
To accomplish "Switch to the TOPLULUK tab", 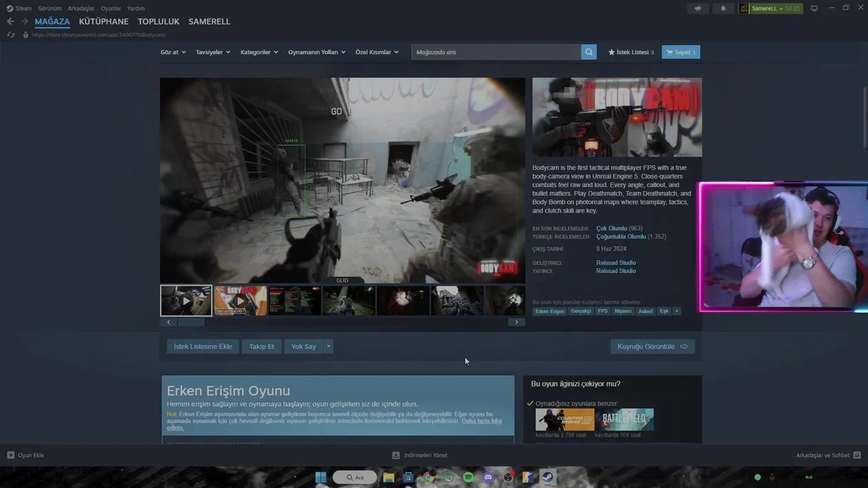I will point(159,22).
